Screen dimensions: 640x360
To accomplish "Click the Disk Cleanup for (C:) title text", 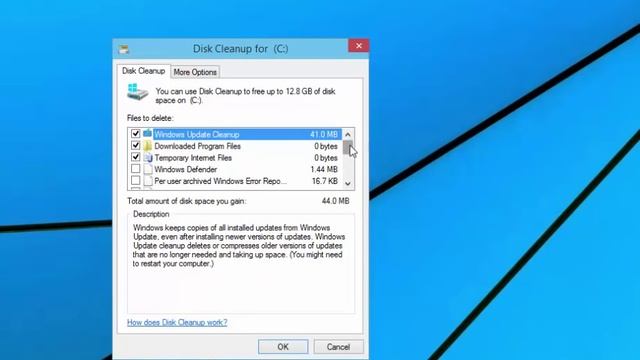I will (x=240, y=49).
